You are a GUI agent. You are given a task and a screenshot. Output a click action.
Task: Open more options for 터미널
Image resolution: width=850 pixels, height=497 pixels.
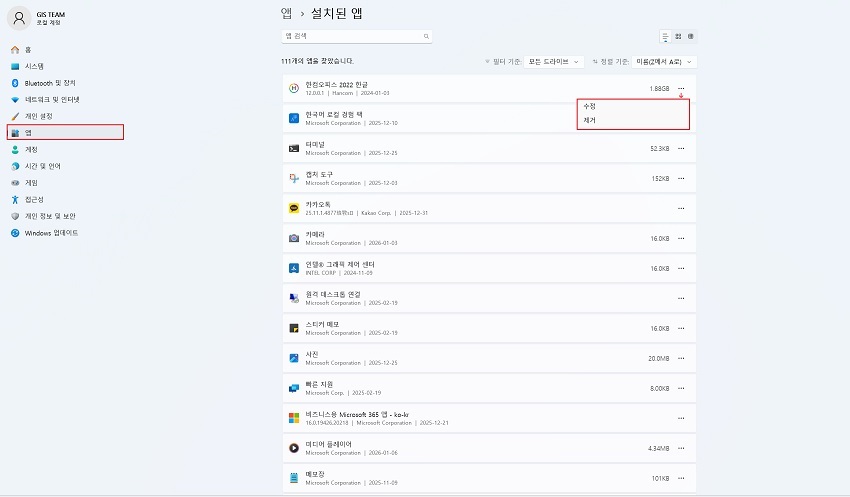tap(681, 149)
